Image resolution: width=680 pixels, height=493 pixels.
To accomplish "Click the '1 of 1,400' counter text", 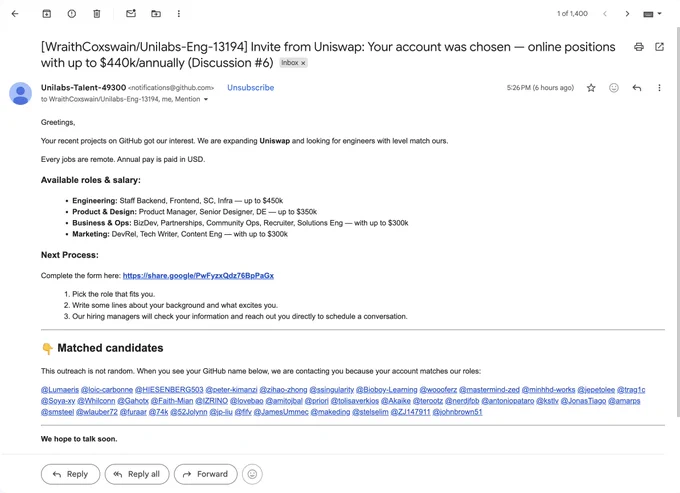I will point(572,14).
